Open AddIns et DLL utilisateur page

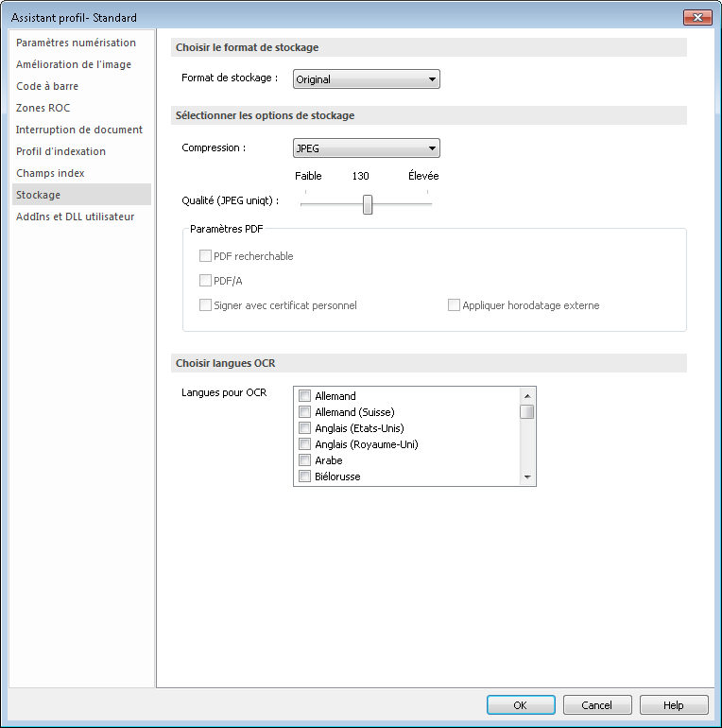[x=81, y=217]
